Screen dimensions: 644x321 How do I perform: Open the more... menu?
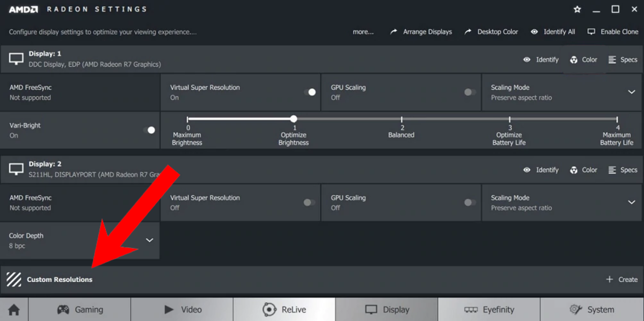[362, 31]
